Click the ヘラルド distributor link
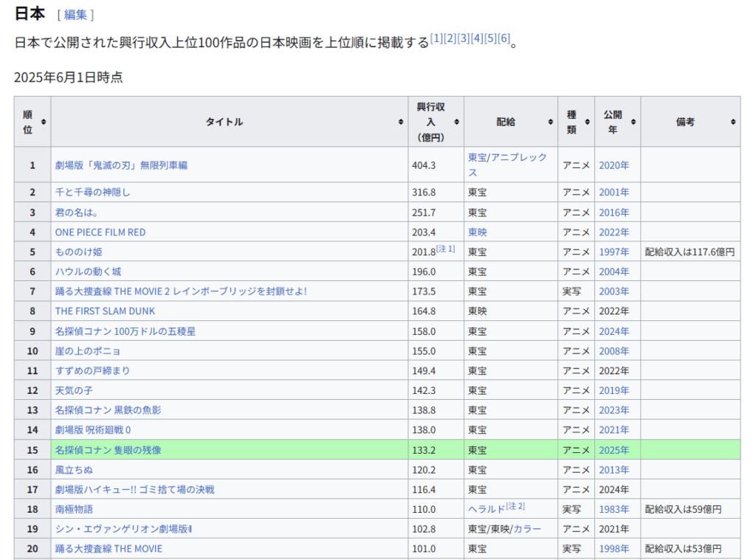This screenshot has height=560, width=756. tap(487, 509)
